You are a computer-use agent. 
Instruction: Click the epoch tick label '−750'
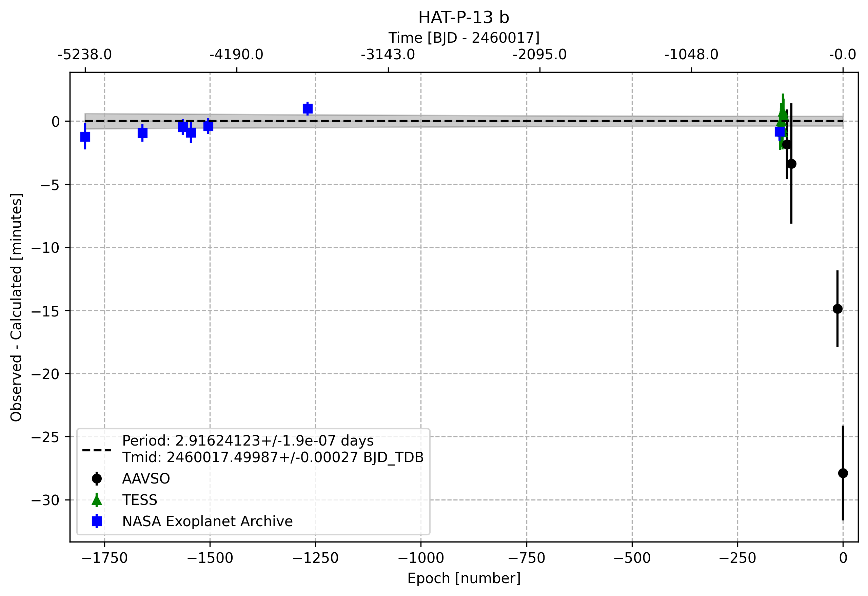tap(527, 558)
